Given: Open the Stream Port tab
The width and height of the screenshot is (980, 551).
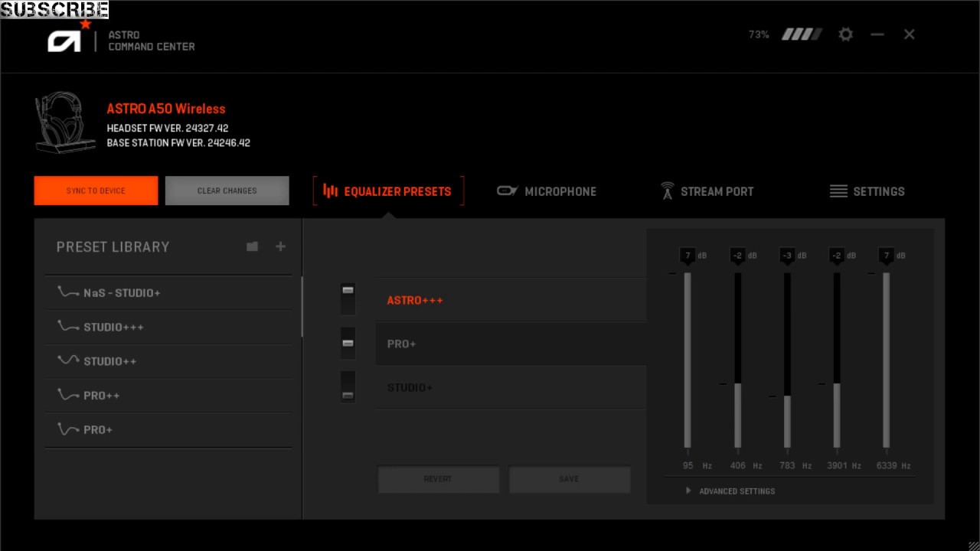Looking at the screenshot, I should 707,191.
